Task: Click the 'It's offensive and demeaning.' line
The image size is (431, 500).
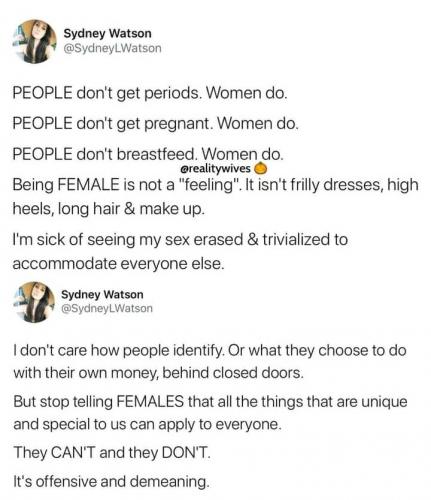Action: coord(111,482)
